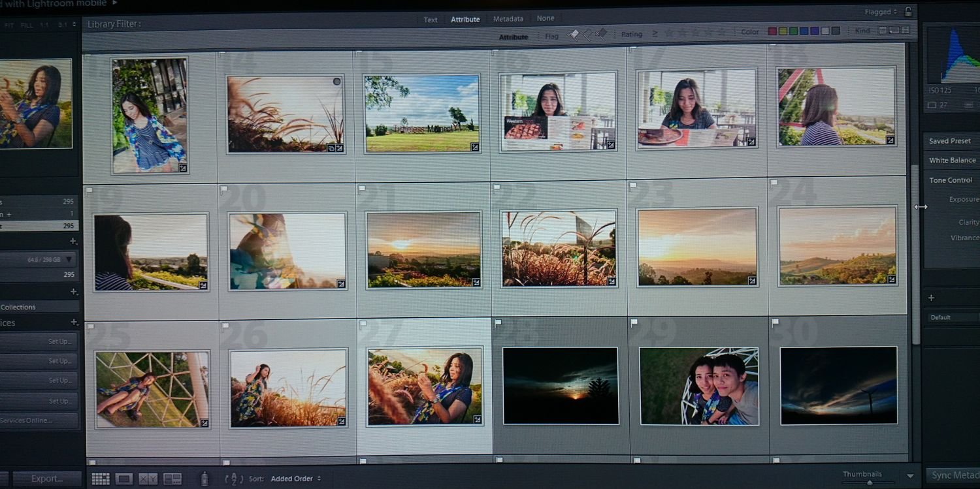
Task: Adjust the Thumbnails size slider
Action: [x=869, y=482]
